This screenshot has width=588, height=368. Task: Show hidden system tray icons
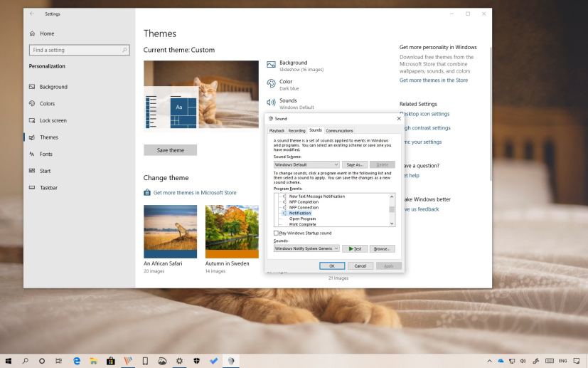tap(489, 361)
